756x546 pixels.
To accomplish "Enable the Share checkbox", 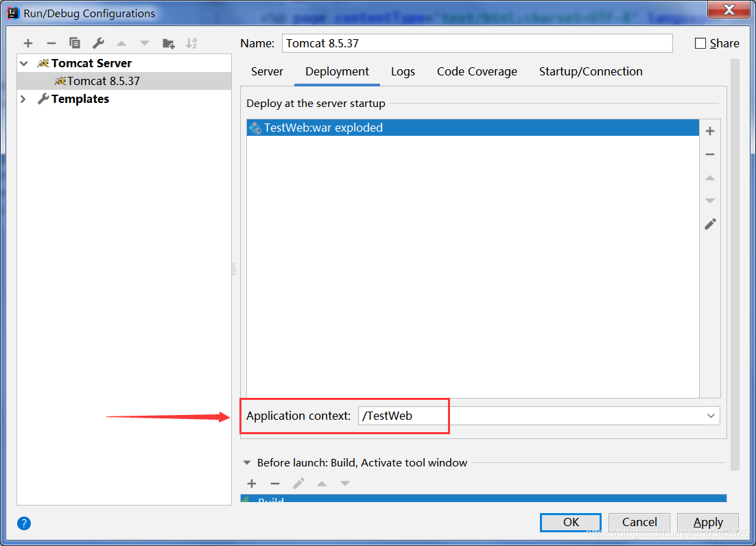I will click(700, 43).
